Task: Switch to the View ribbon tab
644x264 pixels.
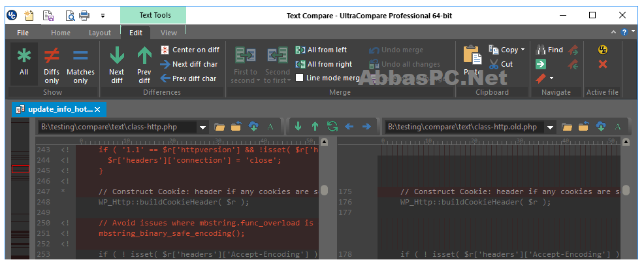Action: 169,33
